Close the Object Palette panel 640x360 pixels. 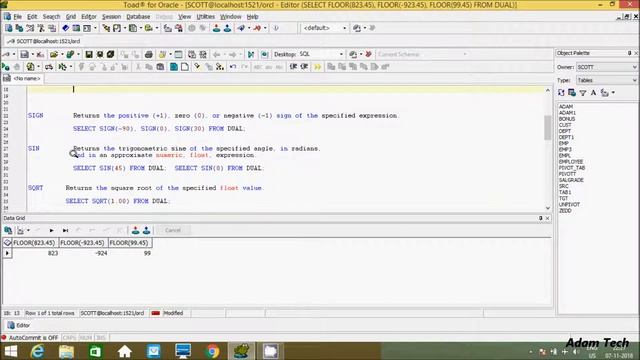click(x=636, y=53)
